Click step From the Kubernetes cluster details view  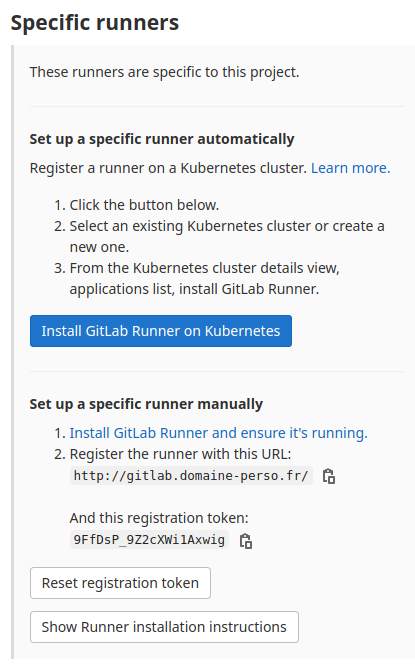pos(205,268)
